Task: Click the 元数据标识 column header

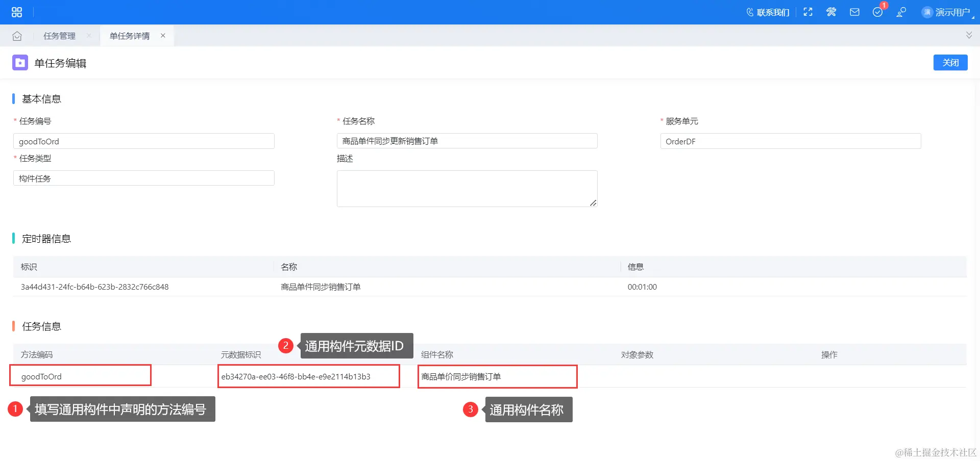Action: (x=241, y=354)
